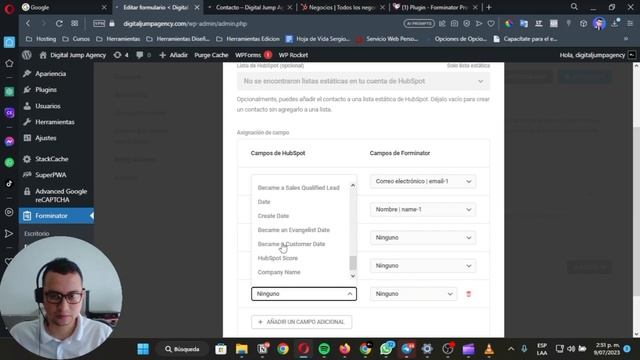Image resolution: width=640 pixels, height=360 pixels.
Task: Open the Telegram taskbar icon
Action: 407,349
